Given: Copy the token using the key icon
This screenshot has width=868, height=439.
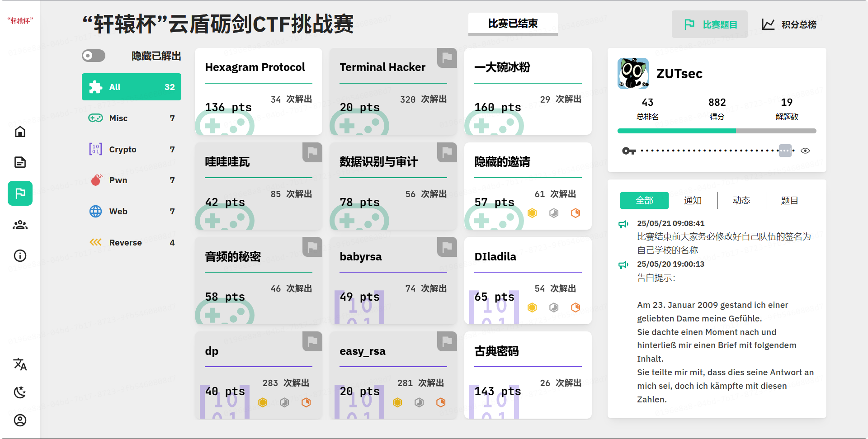Looking at the screenshot, I should (629, 151).
